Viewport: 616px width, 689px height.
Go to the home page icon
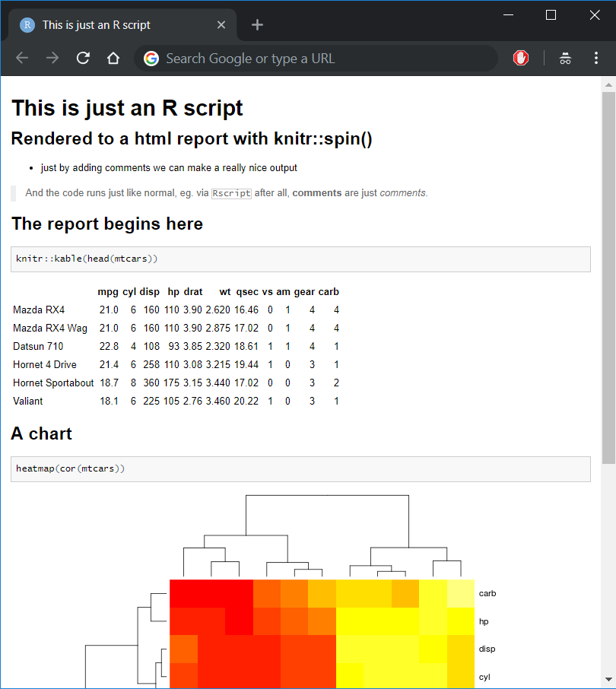tap(113, 58)
